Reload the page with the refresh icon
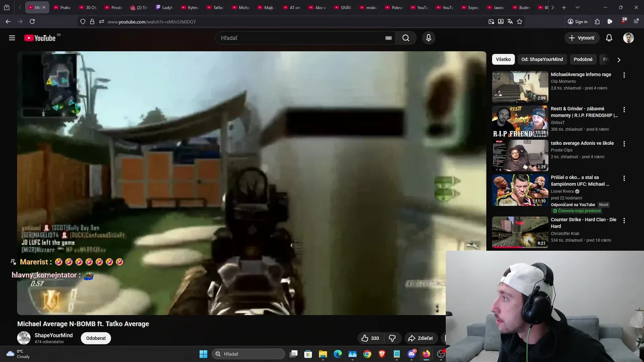This screenshot has width=644, height=362. [x=32, y=22]
